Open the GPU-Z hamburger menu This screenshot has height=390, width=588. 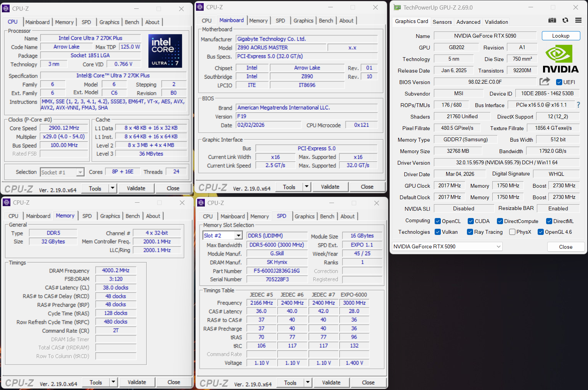(578, 20)
